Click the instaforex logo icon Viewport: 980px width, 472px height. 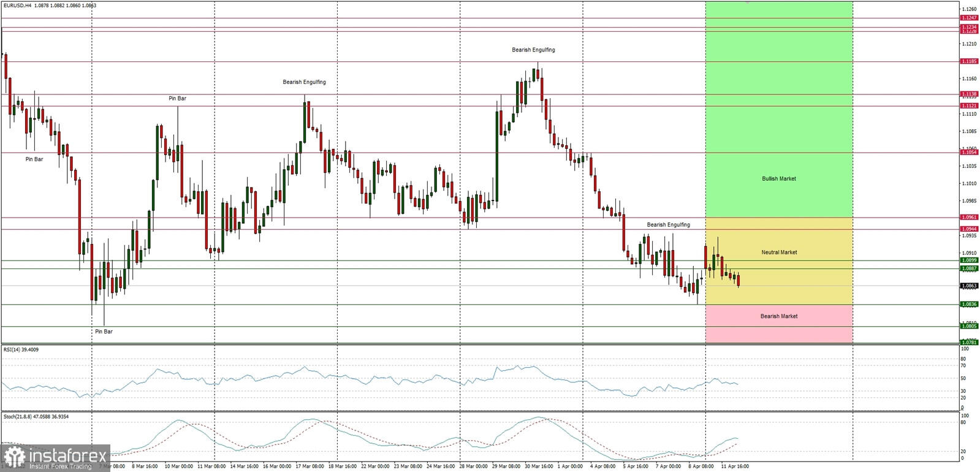click(x=15, y=457)
